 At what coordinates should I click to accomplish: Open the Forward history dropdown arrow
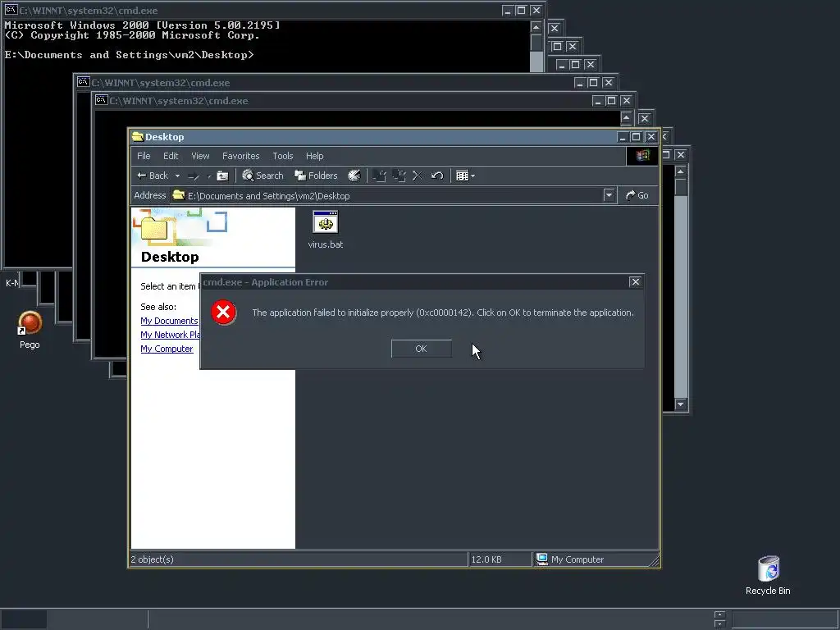tap(209, 176)
